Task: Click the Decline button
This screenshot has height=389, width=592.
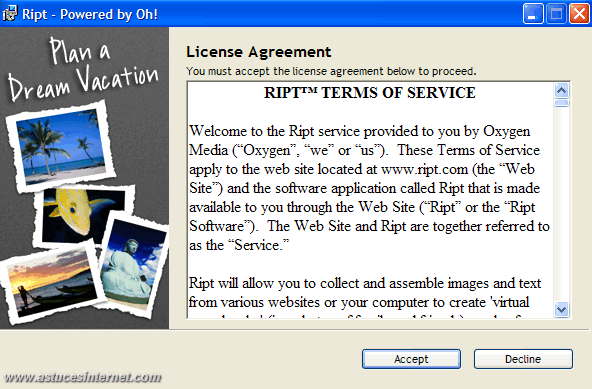Action: (523, 359)
